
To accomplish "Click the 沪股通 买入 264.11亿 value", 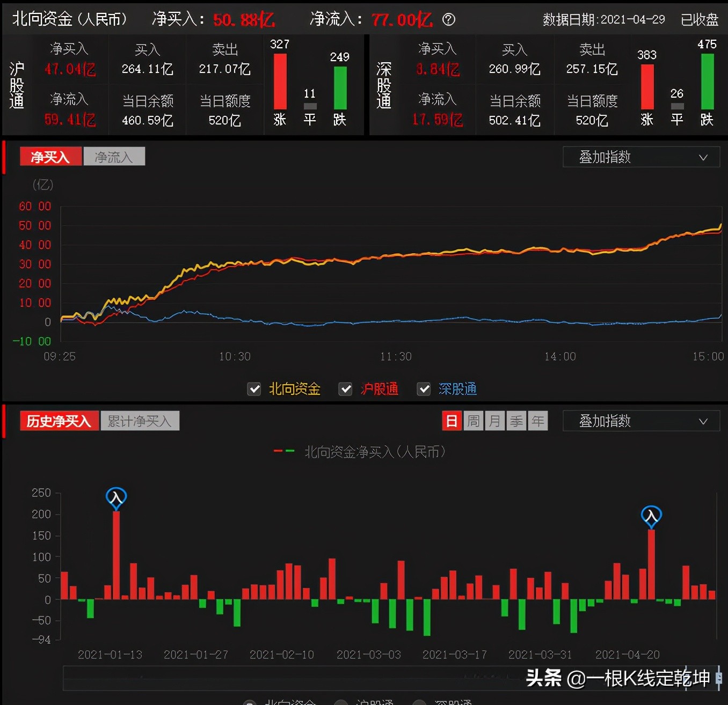I will coord(148,69).
